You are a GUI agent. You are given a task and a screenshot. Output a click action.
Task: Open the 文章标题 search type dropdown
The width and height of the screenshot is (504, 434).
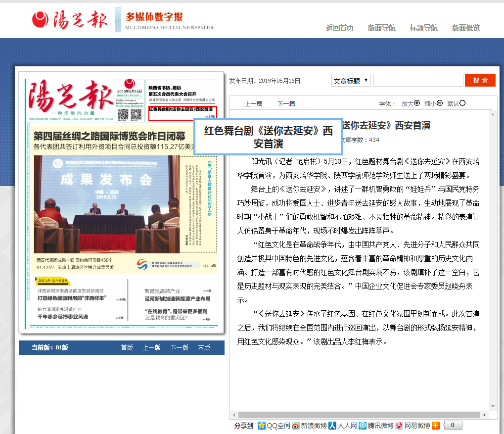pyautogui.click(x=351, y=81)
